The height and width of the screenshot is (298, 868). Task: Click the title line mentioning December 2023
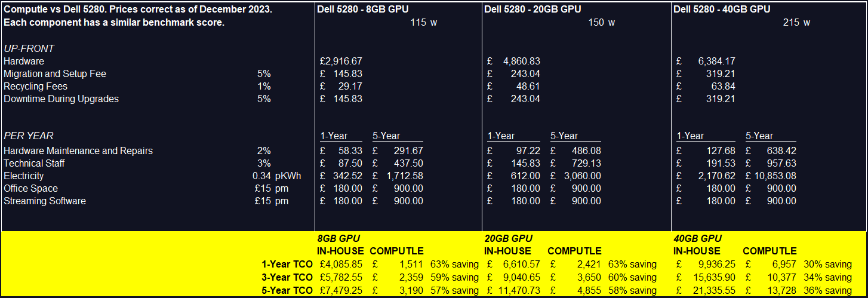click(138, 10)
